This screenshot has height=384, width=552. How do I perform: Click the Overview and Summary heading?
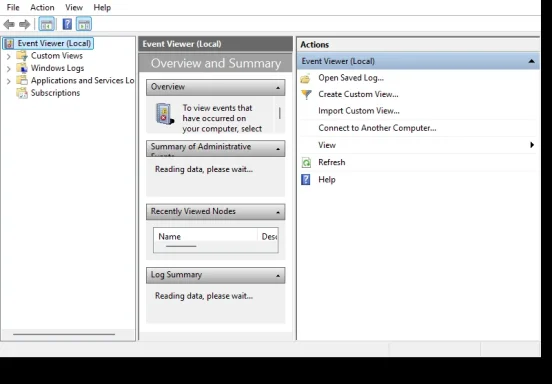216,63
